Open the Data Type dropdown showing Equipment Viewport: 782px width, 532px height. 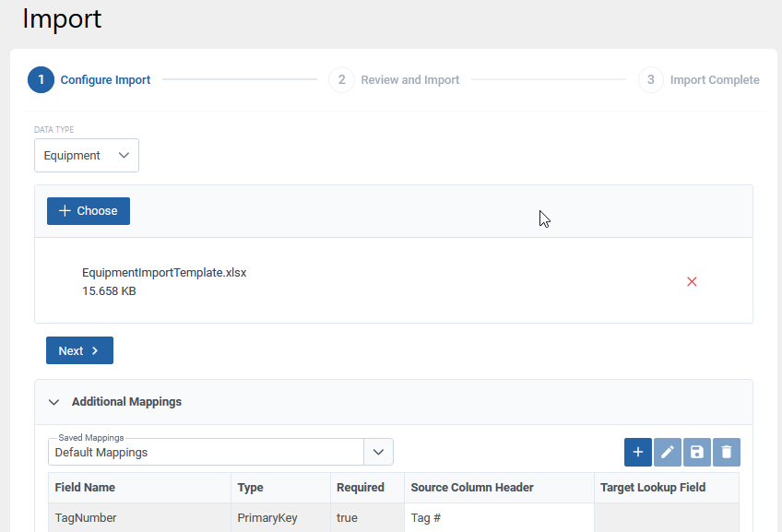click(x=86, y=155)
